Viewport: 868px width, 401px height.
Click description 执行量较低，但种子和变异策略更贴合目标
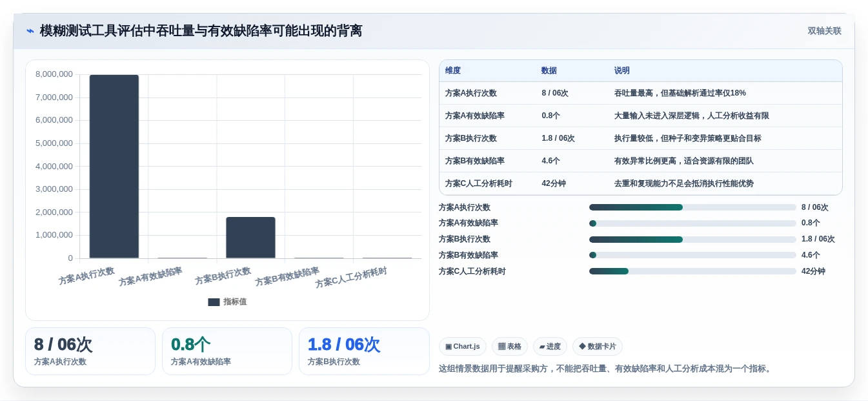click(688, 138)
